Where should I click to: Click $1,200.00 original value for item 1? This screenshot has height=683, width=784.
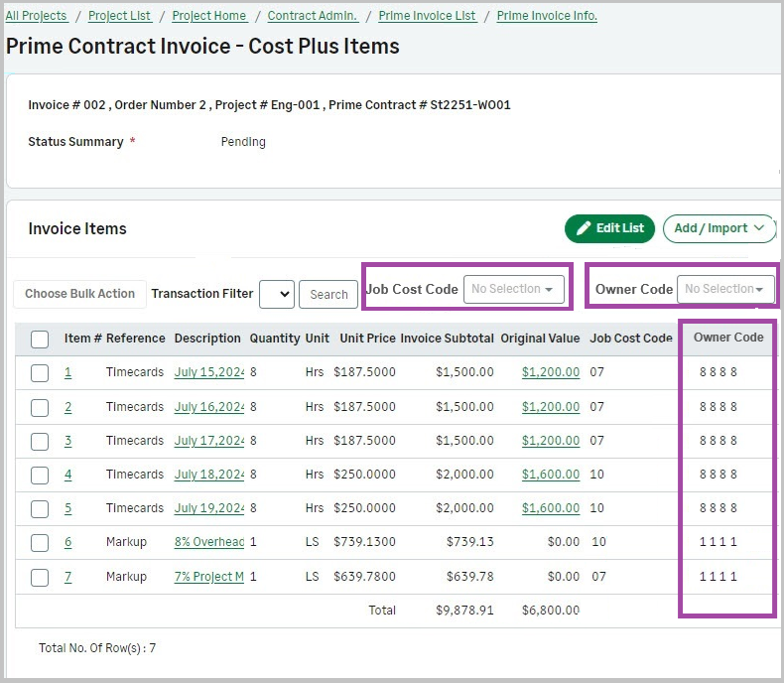[551, 372]
